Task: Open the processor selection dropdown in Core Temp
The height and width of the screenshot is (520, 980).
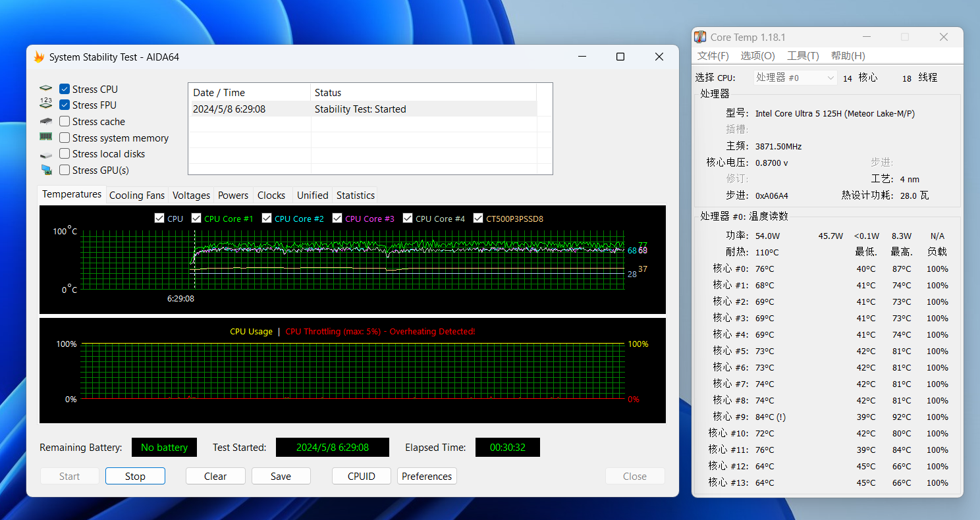Action: [795, 78]
